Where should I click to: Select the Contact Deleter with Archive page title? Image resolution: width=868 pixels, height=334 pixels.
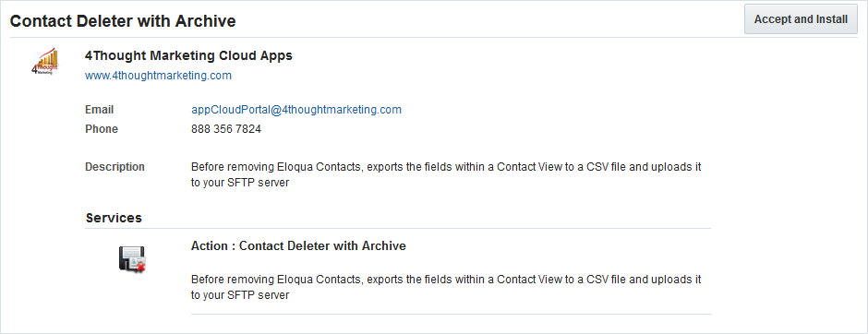(x=123, y=21)
